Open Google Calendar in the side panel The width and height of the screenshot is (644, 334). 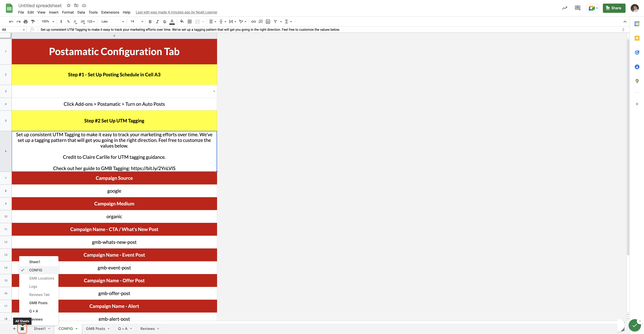637,24
